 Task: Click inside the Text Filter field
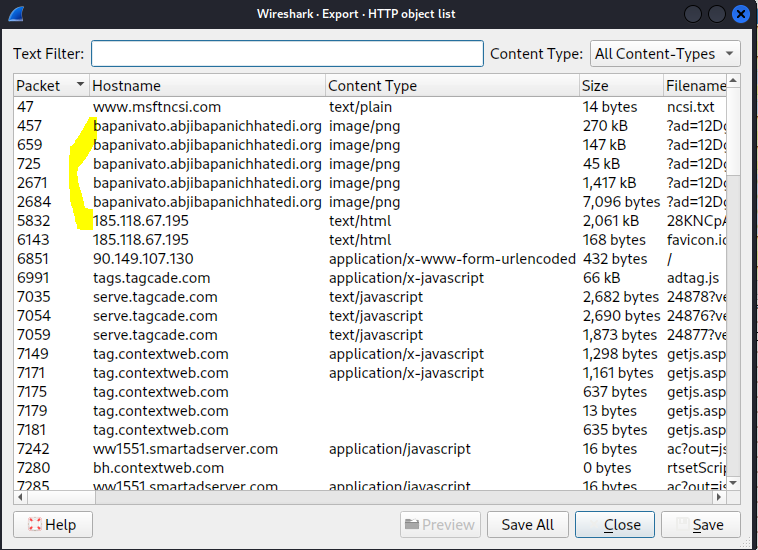(287, 54)
